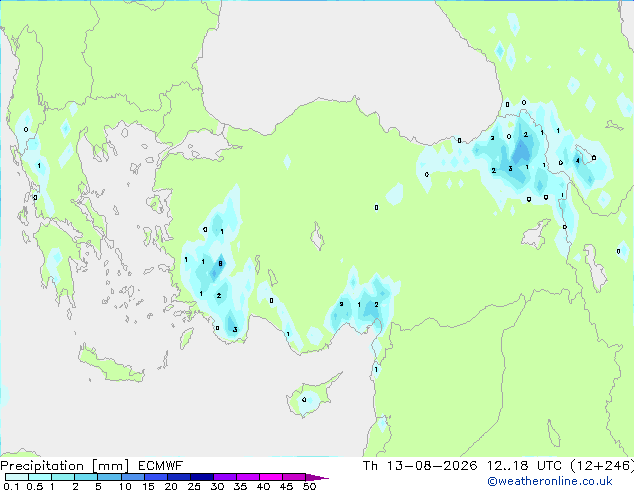Click the '[mm]' unit label
The height and width of the screenshot is (490, 634).
coord(111,466)
